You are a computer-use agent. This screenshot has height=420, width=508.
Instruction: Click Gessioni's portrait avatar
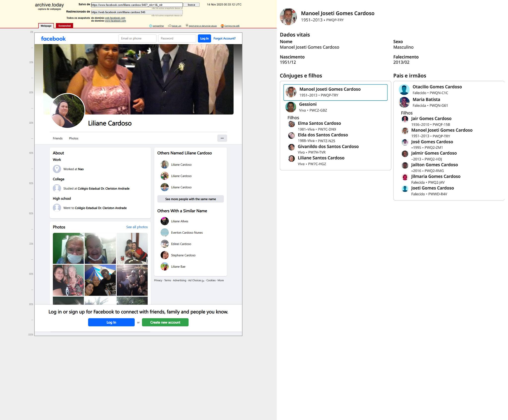pyautogui.click(x=290, y=107)
